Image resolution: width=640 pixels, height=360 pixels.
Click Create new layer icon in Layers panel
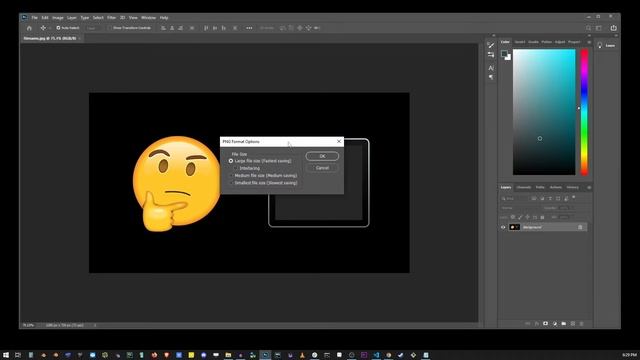coord(573,324)
